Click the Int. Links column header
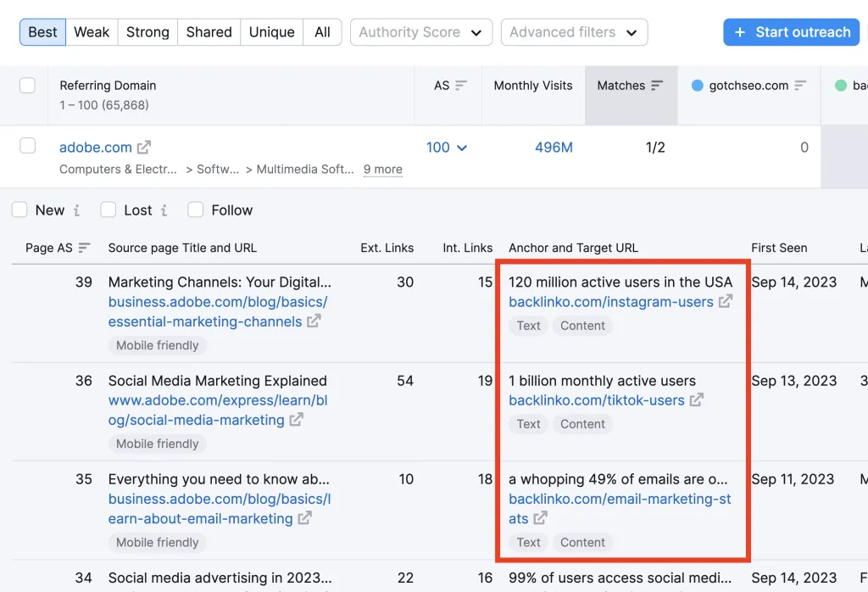Image resolution: width=868 pixels, height=592 pixels. point(467,248)
